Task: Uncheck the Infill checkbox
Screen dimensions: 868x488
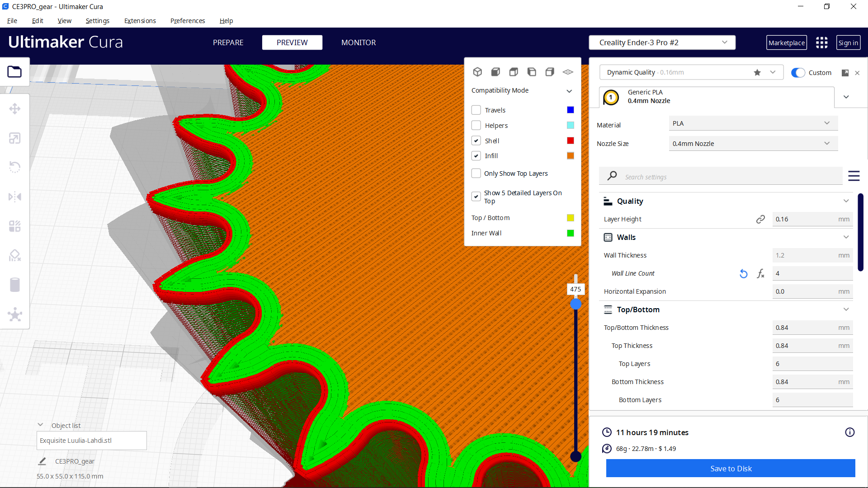Action: pyautogui.click(x=476, y=156)
